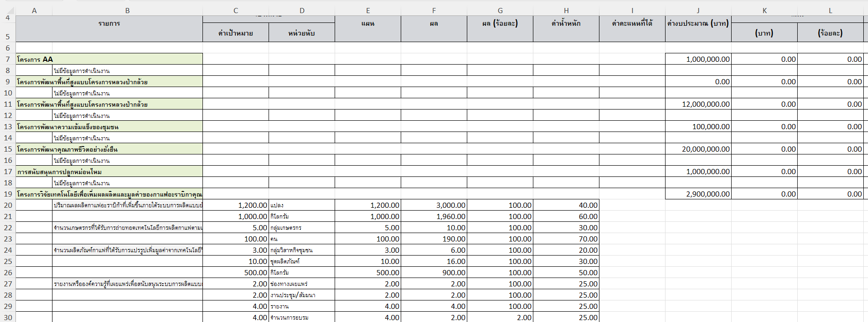
Task: Select the column J header
Action: coord(698,10)
